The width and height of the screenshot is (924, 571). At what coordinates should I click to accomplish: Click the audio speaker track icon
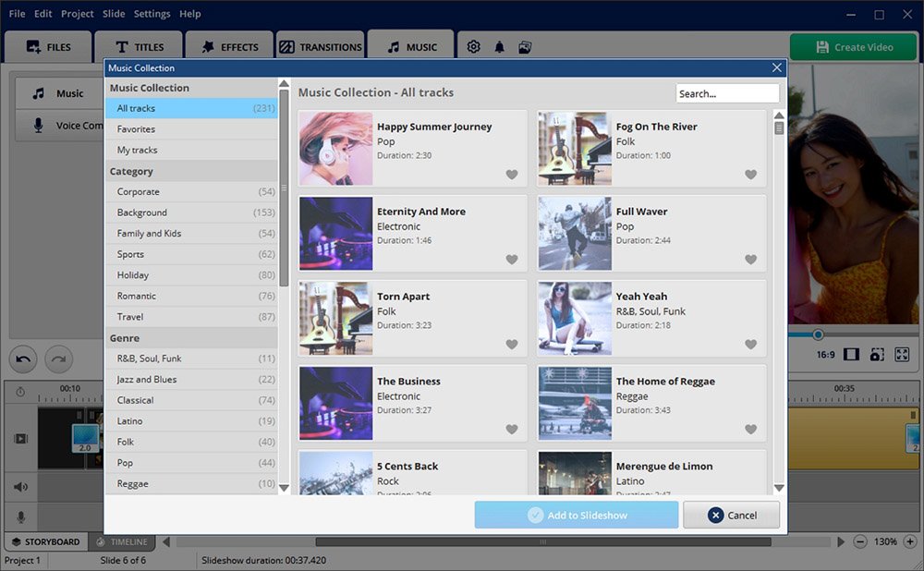tap(20, 487)
